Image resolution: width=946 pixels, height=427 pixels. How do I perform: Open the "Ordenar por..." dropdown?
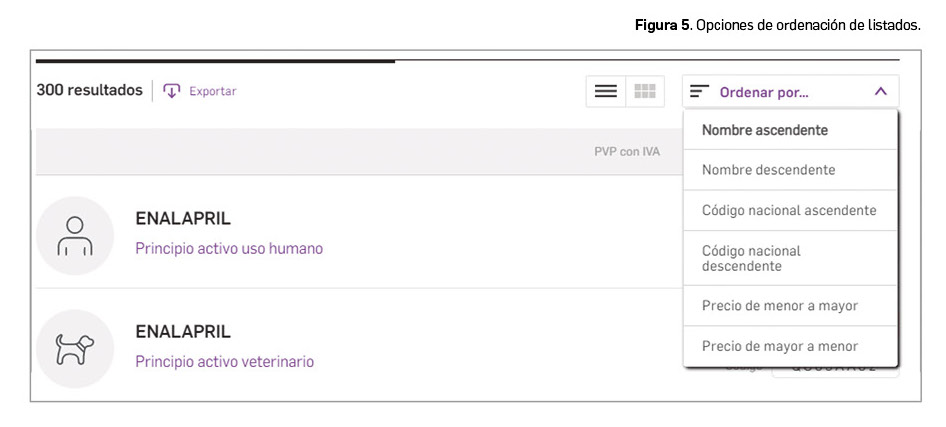point(764,92)
